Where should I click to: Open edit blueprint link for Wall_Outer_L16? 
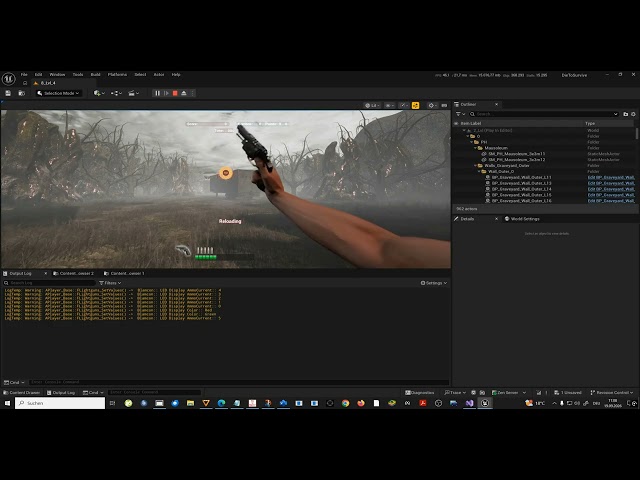(611, 201)
